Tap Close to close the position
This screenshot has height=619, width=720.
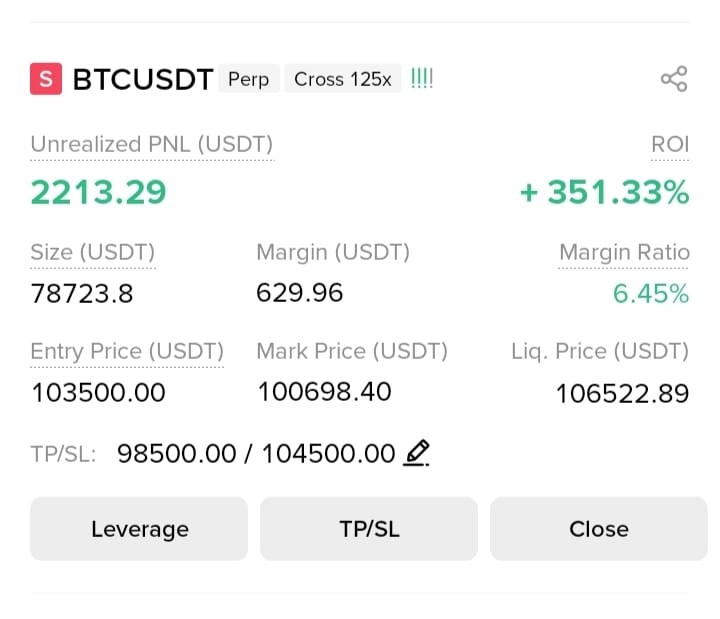click(x=599, y=529)
